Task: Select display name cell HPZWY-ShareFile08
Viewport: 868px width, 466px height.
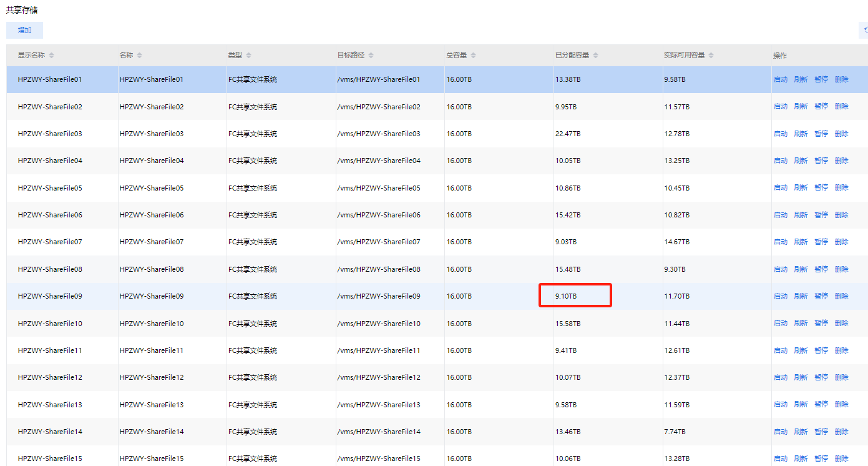Action: (50, 269)
